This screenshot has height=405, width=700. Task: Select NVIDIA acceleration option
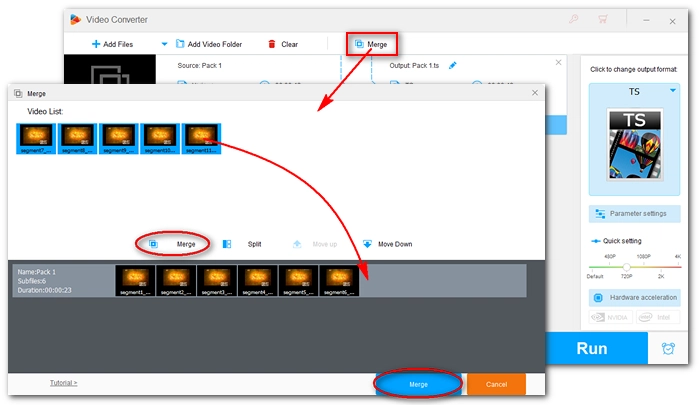tap(610, 317)
